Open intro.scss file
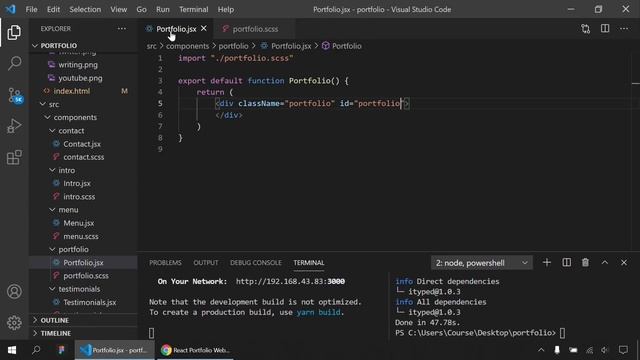The image size is (640, 360). click(79, 197)
